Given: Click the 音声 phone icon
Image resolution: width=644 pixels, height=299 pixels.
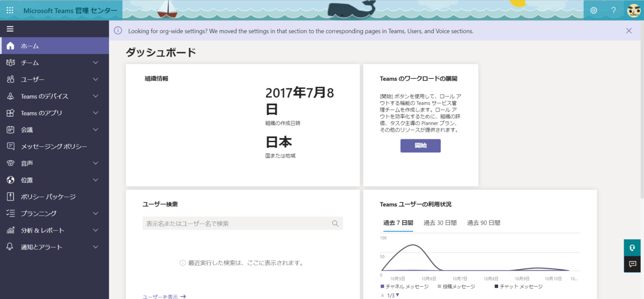Looking at the screenshot, I should point(10,163).
